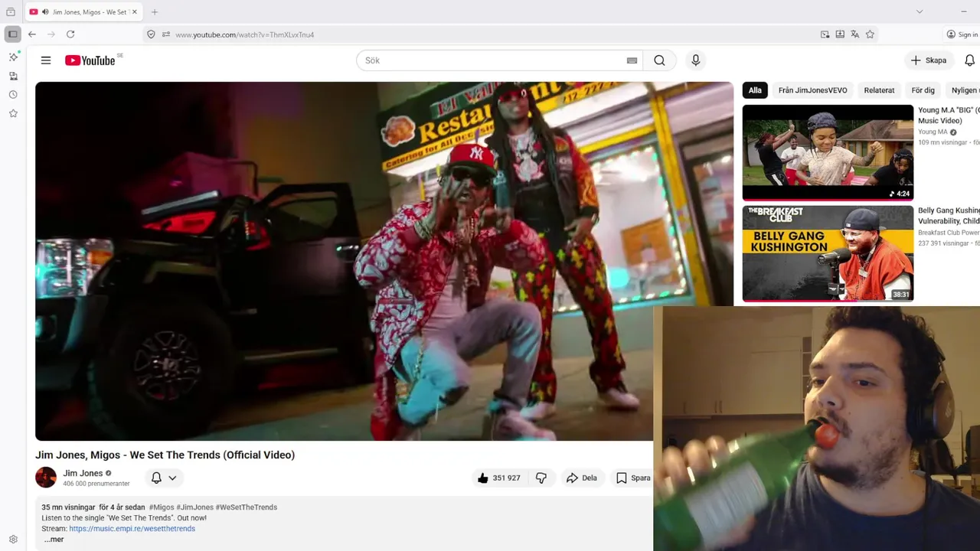Reload the page
The height and width of the screenshot is (551, 980).
click(x=70, y=34)
